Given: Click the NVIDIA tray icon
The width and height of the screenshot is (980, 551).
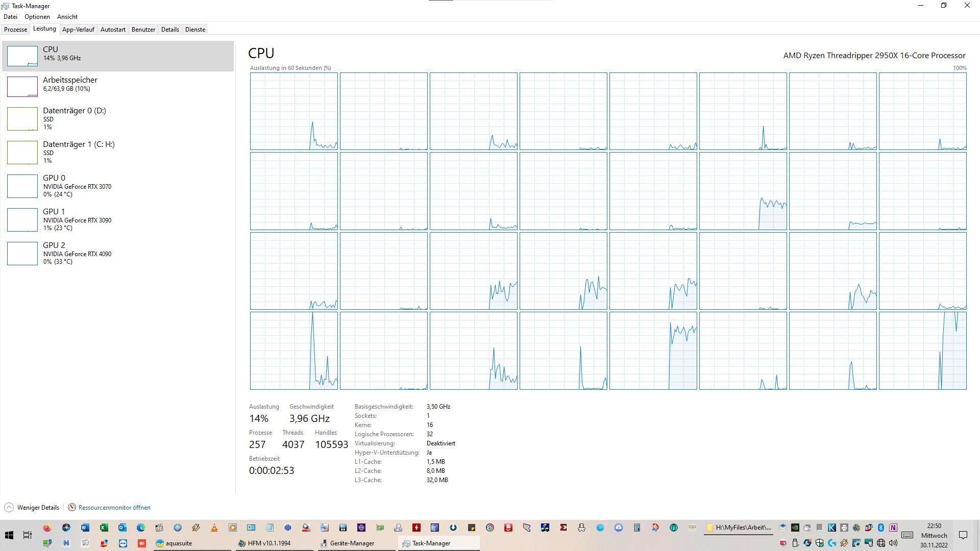Looking at the screenshot, I should [x=795, y=528].
